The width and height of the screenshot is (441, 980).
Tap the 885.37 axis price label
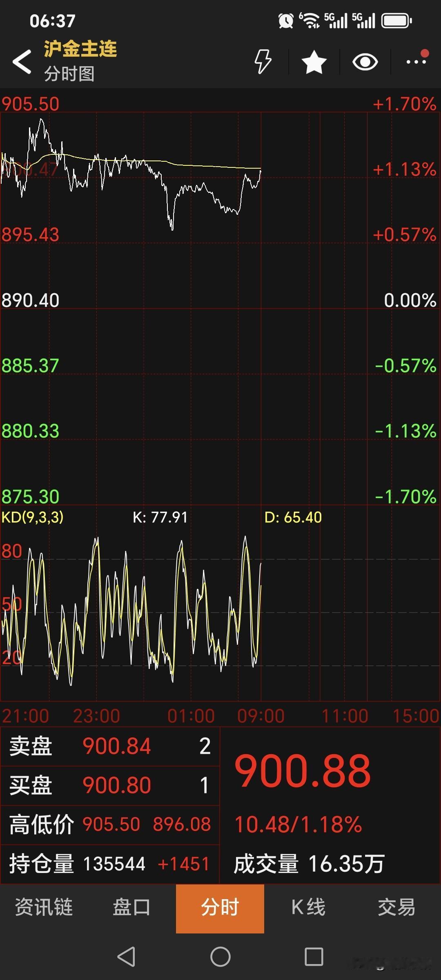[x=30, y=365]
